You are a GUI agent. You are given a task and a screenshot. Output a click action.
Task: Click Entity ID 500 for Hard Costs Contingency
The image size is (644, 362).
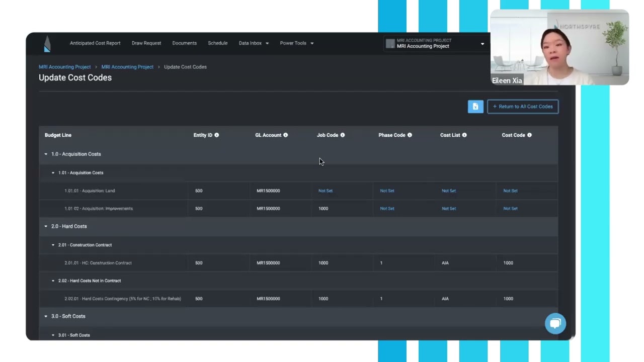coord(199,299)
